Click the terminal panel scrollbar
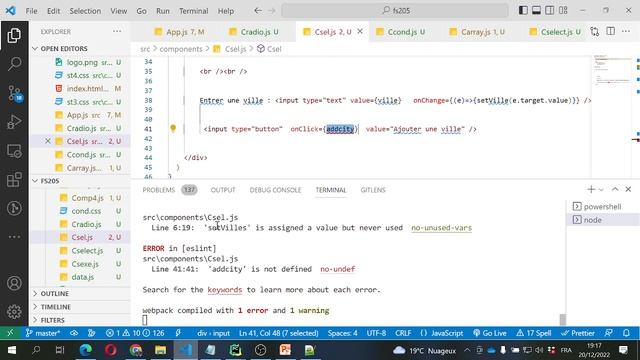This screenshot has height=360, width=640. [x=562, y=319]
